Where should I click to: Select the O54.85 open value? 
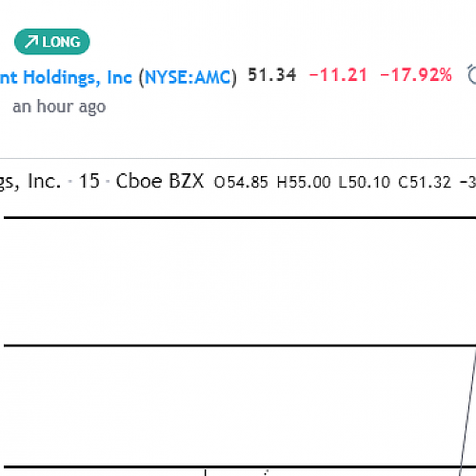241,182
